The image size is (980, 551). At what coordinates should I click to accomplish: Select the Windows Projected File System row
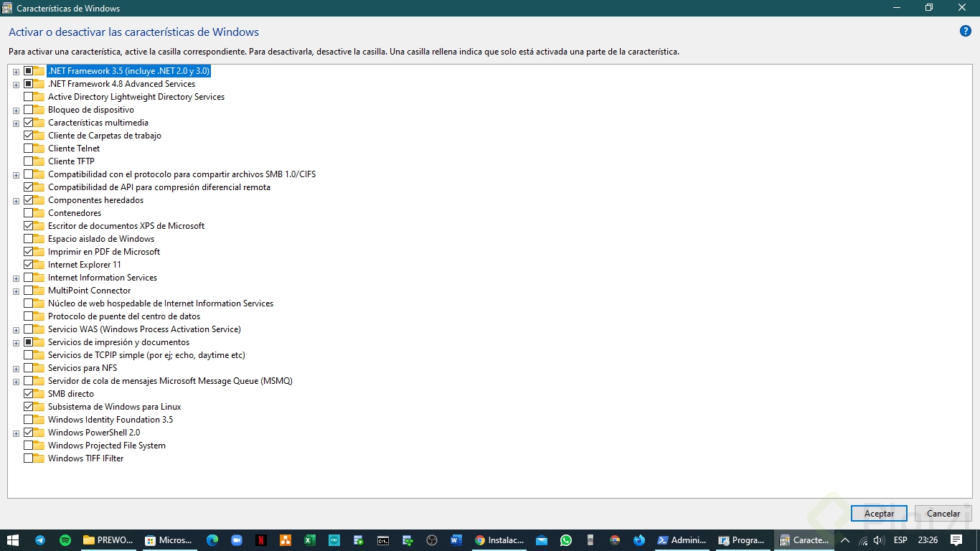tap(106, 446)
